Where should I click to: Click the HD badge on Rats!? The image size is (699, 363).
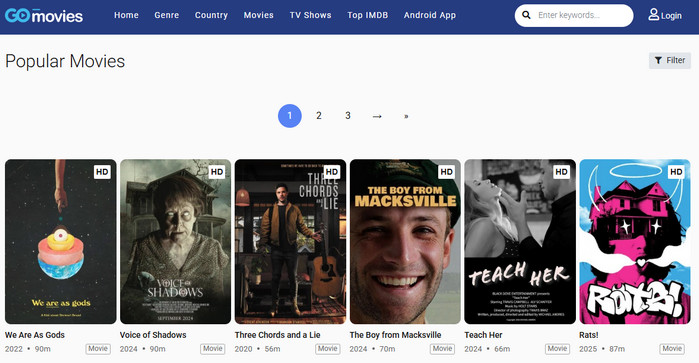(676, 172)
